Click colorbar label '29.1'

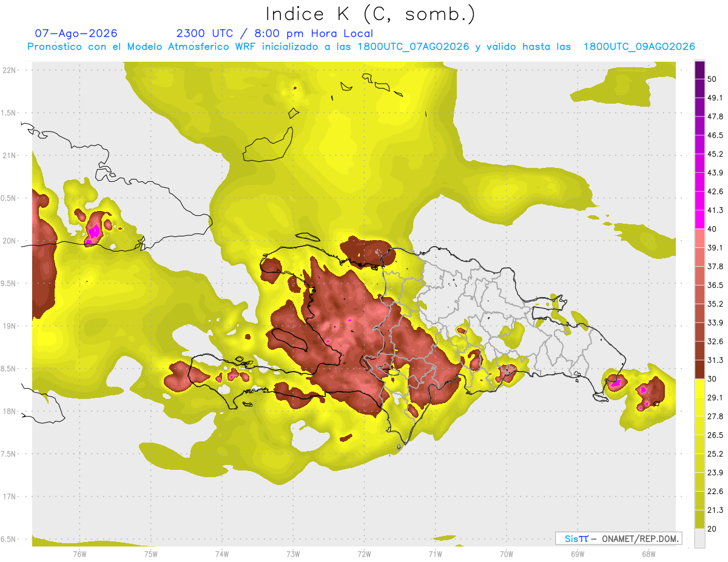coord(715,397)
